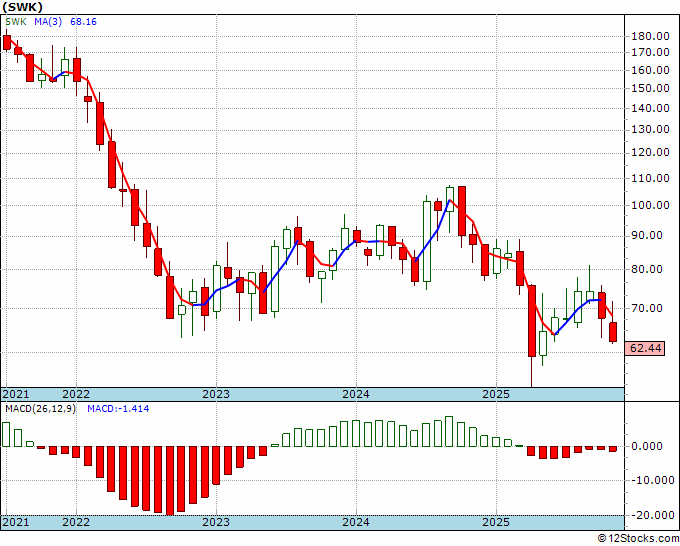The image size is (680, 546).
Task: Click the 140.00 price axis label
Action: (x=650, y=108)
